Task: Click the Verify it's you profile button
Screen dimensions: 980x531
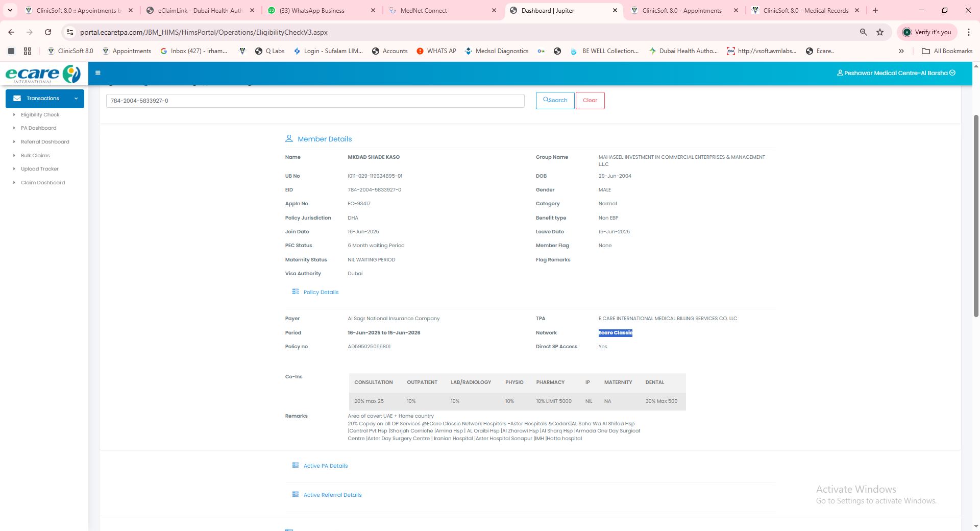Action: (x=927, y=32)
